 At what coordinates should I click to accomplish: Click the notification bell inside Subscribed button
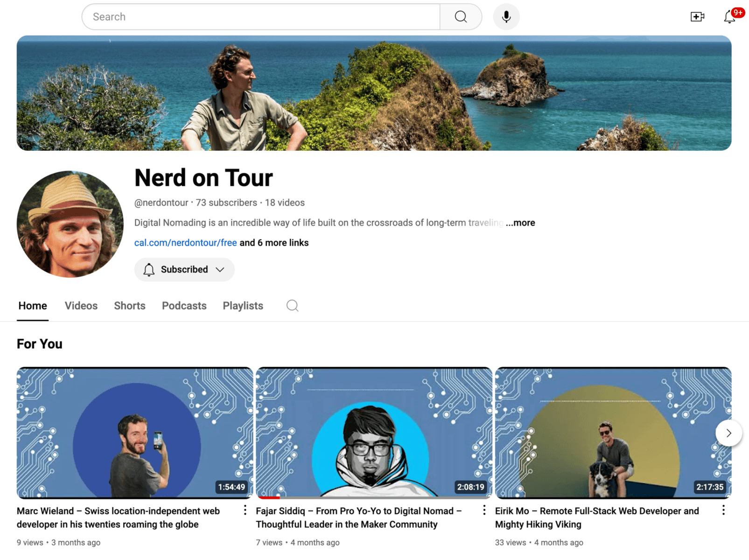149,269
